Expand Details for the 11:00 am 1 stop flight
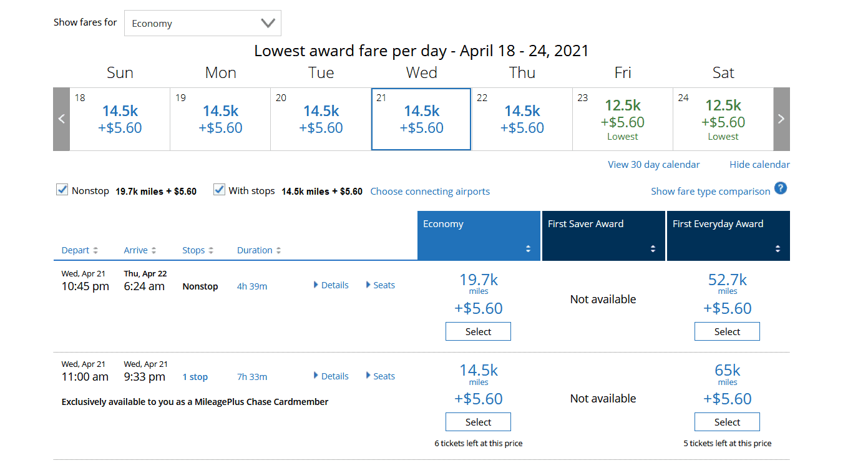Viewport: 868px width, 463px height. [x=331, y=376]
